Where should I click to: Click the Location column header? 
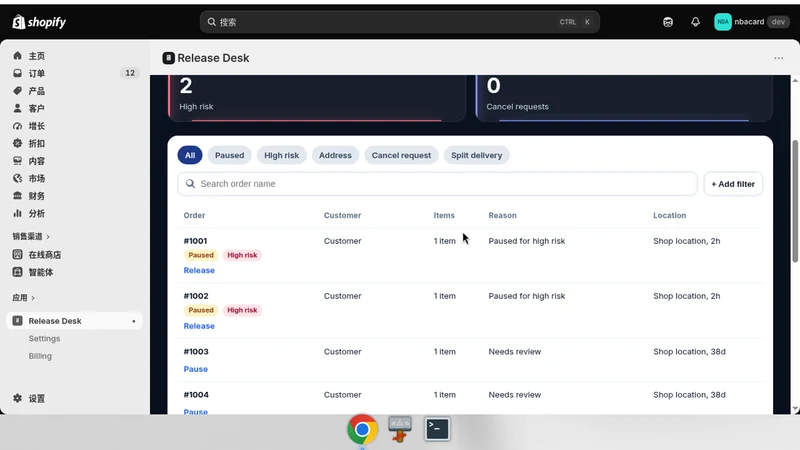[669, 215]
